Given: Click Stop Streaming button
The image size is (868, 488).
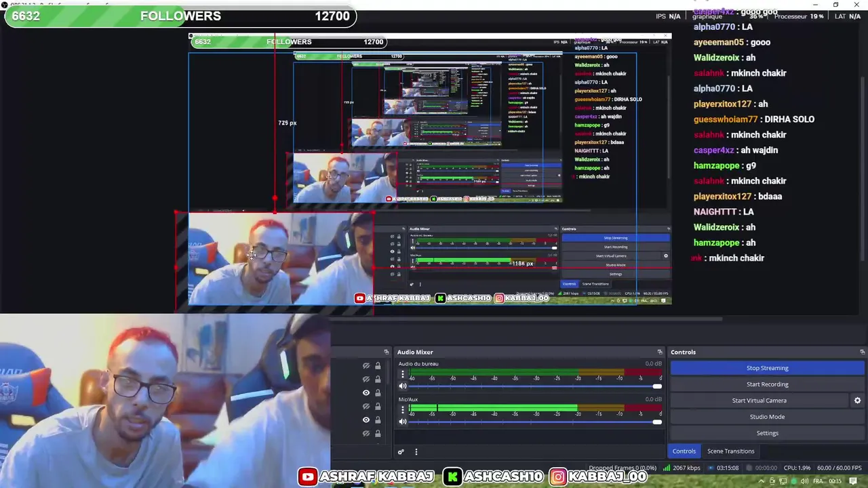Looking at the screenshot, I should [767, 368].
